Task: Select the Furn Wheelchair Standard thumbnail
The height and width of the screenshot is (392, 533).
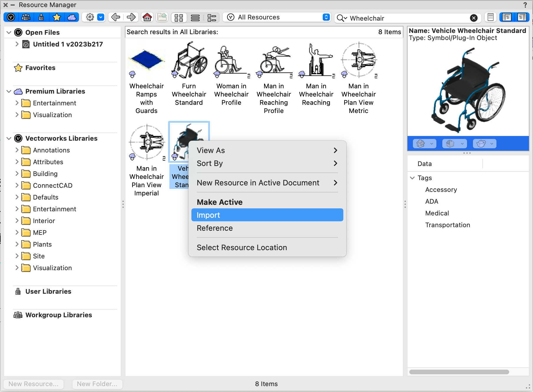Action: [189, 60]
